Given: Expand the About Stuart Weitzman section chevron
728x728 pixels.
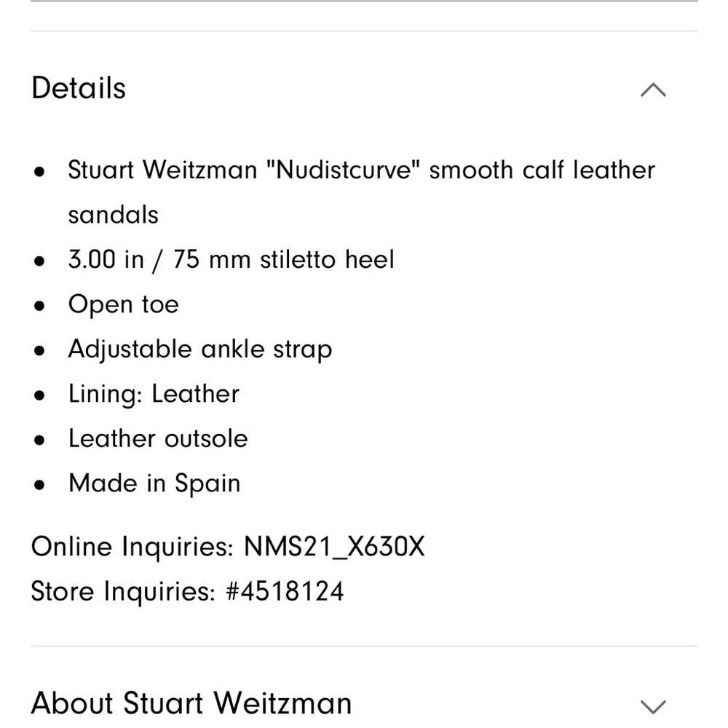Looking at the screenshot, I should click(653, 705).
